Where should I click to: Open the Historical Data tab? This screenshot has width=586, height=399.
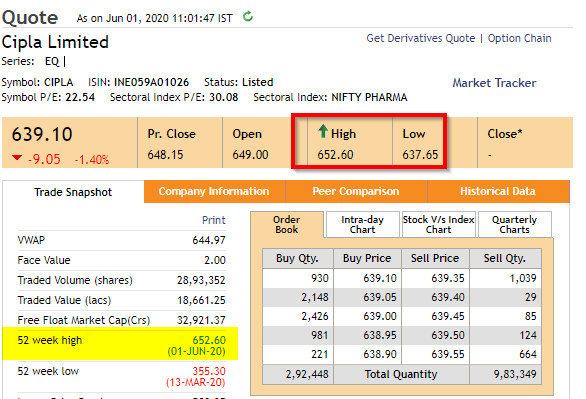pos(498,191)
